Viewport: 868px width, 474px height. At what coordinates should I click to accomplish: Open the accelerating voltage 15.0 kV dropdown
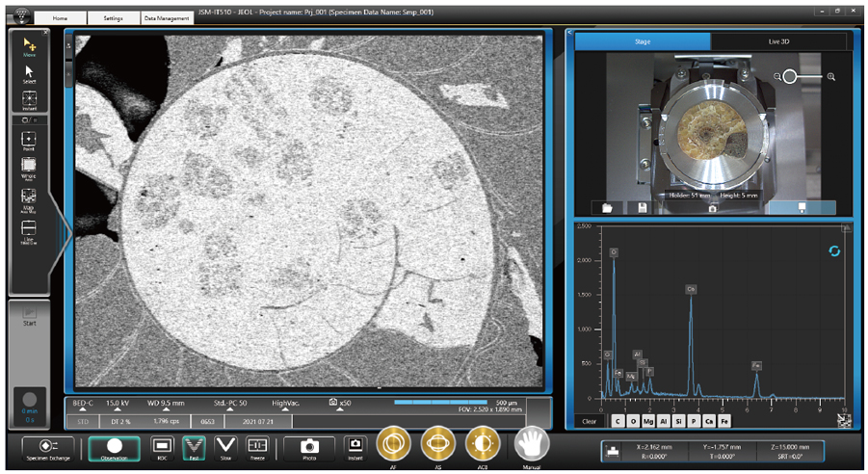118,405
